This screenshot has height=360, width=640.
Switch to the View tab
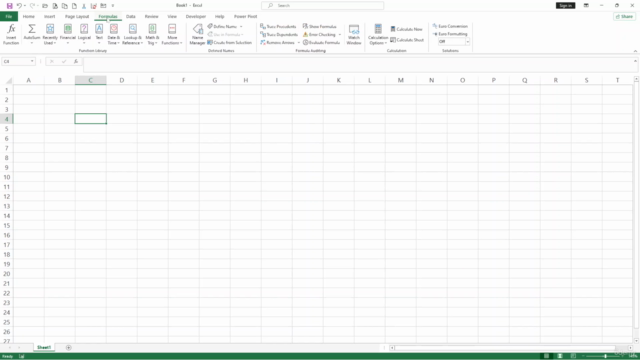click(x=172, y=16)
